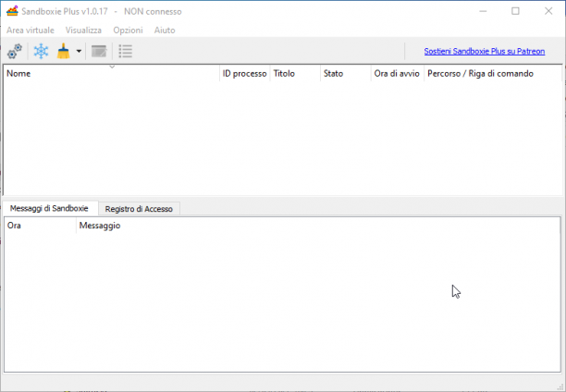Open settings via the gears toolbar icon
566x392 pixels.
click(x=15, y=51)
